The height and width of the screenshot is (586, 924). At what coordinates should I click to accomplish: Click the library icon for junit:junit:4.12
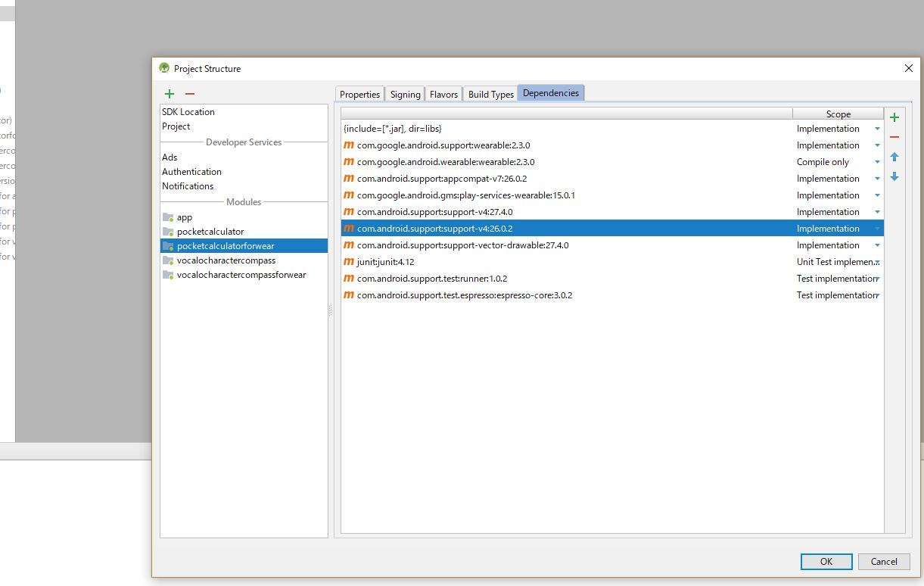[x=349, y=262]
